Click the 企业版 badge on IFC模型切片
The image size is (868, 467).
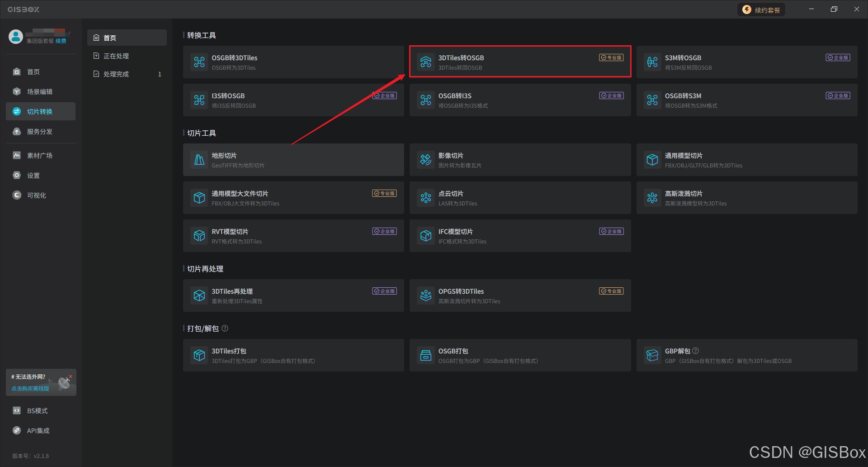coord(611,231)
